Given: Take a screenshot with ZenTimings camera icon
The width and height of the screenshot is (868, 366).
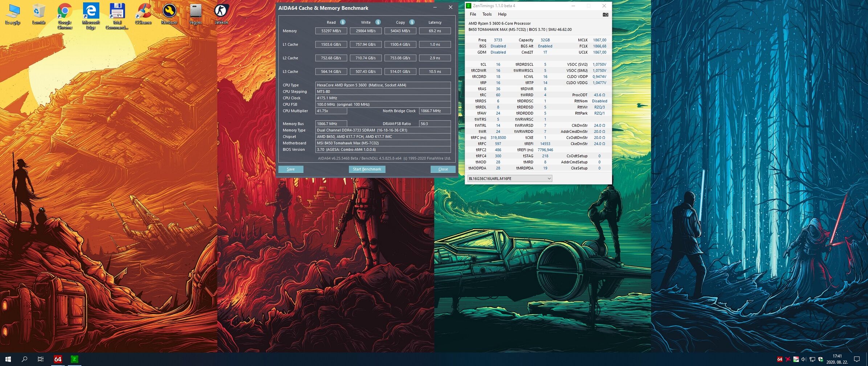Looking at the screenshot, I should (605, 15).
